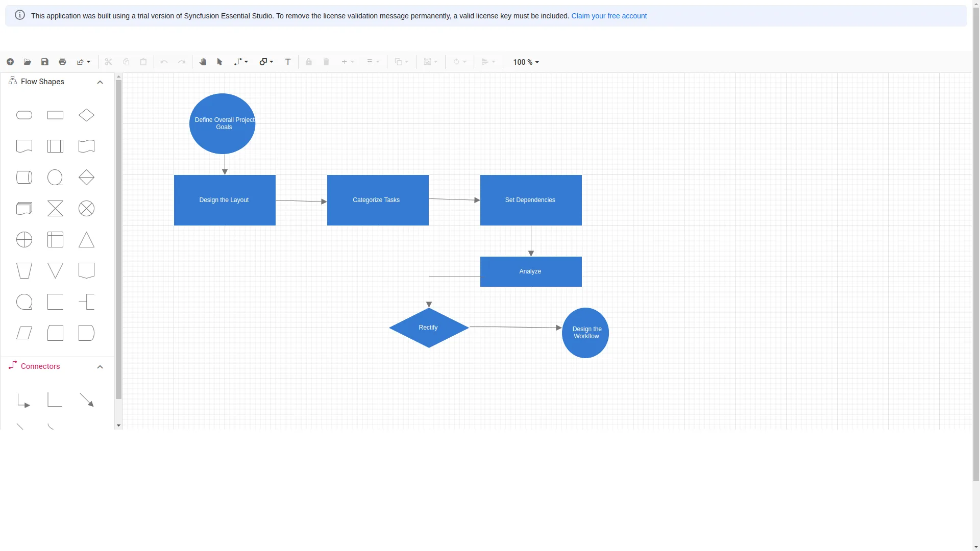Image resolution: width=980 pixels, height=551 pixels.
Task: Select the Text tool
Action: click(x=287, y=62)
